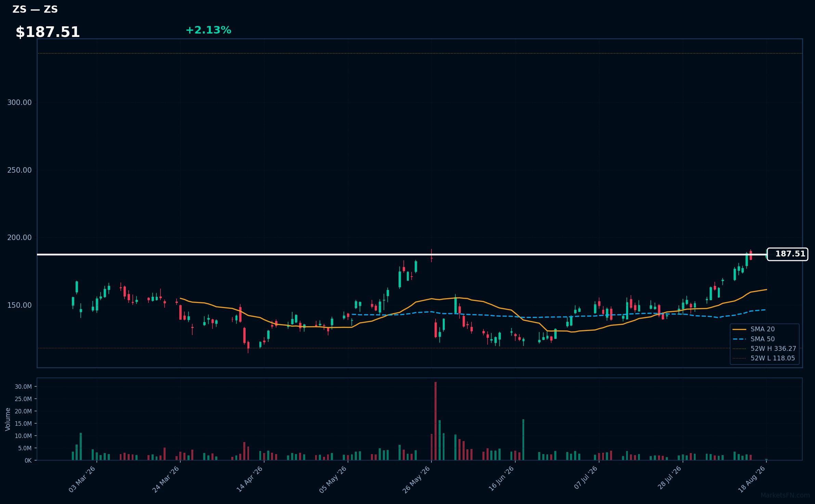Viewport: 815px width, 504px height.
Task: Click the 10.0M volume axis label
Action: click(x=23, y=436)
